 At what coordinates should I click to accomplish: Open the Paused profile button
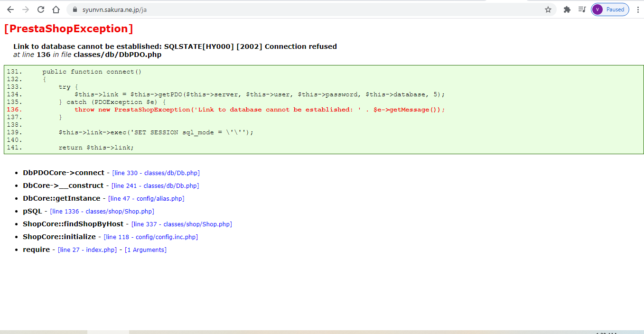[x=610, y=9]
